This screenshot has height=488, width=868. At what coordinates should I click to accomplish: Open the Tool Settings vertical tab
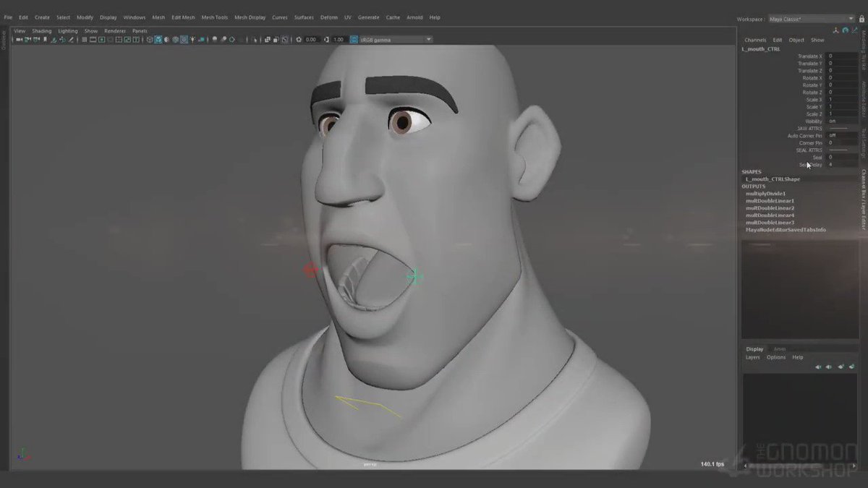coord(864,142)
